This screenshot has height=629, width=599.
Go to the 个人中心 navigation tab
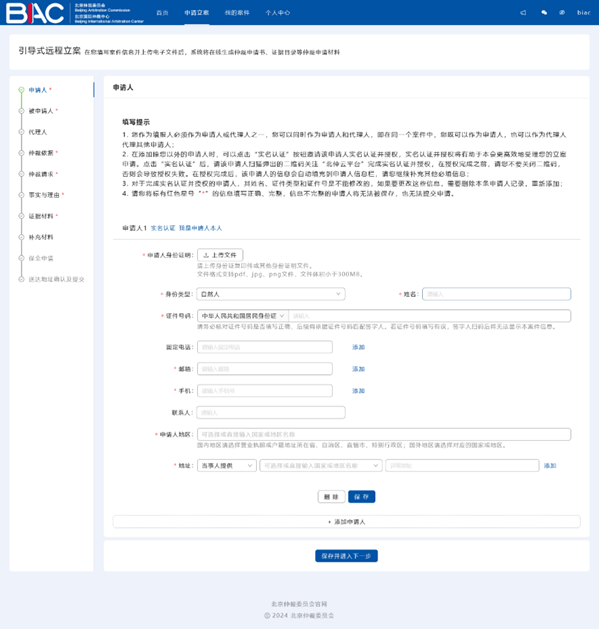click(x=277, y=13)
